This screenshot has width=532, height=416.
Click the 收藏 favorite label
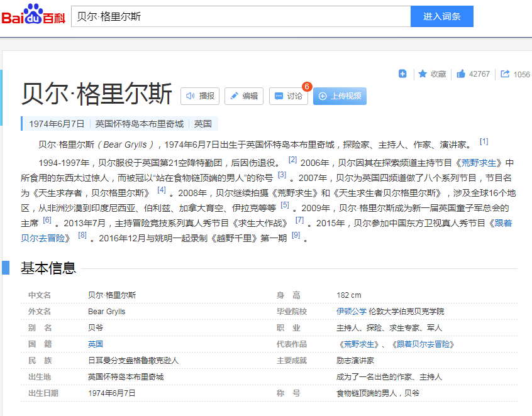(x=438, y=74)
